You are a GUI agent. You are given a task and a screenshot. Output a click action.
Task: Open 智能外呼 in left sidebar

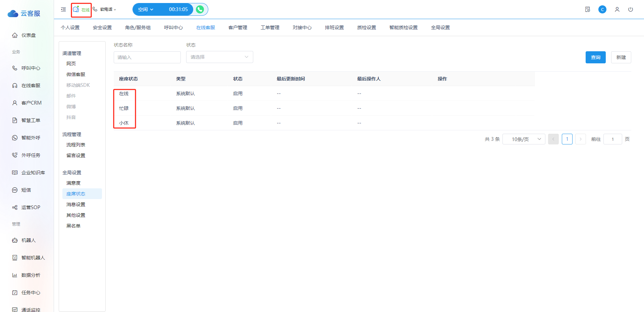[x=27, y=138]
